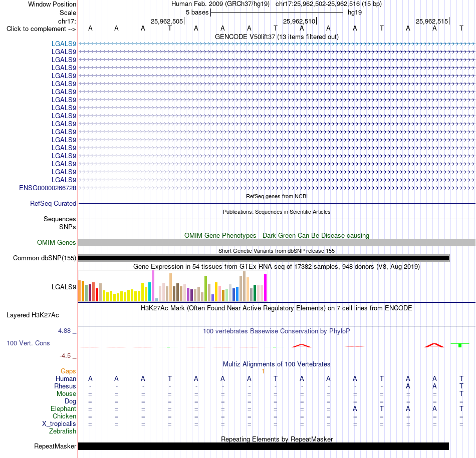The image size is (476, 458).
Task: Click the X_tropicalis species label
Action: point(59,424)
